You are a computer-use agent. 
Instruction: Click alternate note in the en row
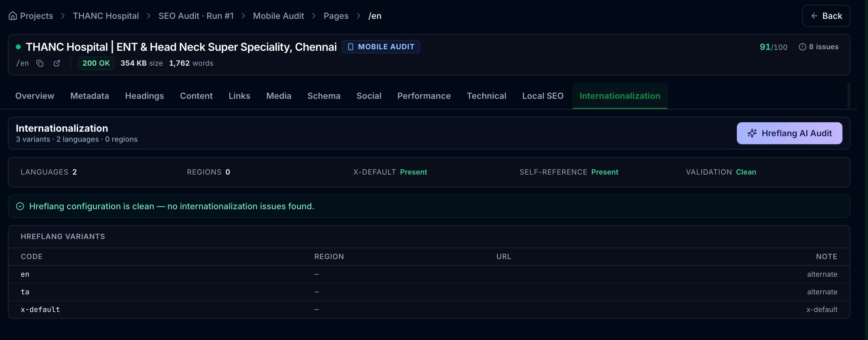pyautogui.click(x=822, y=274)
